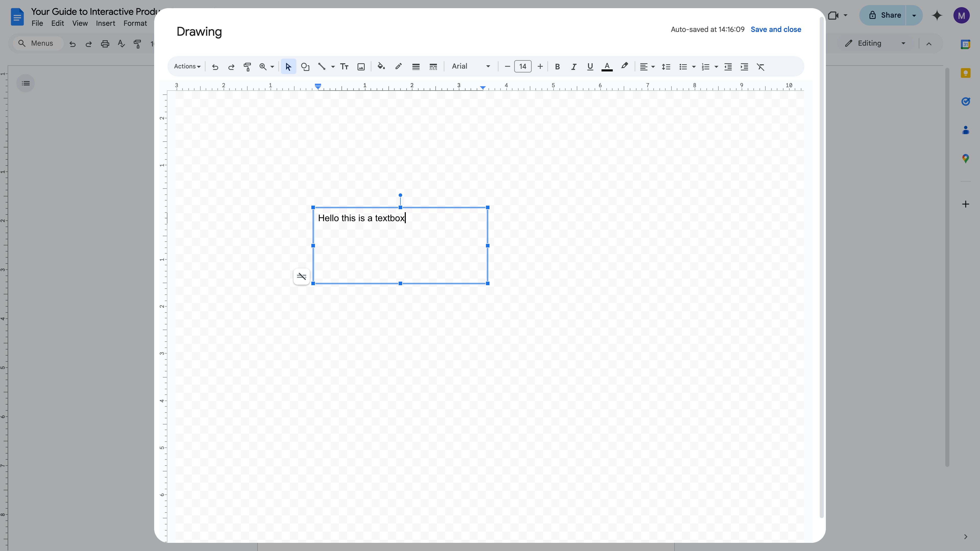Choose the Select arrow tool
This screenshot has height=551, width=980.
tap(288, 67)
